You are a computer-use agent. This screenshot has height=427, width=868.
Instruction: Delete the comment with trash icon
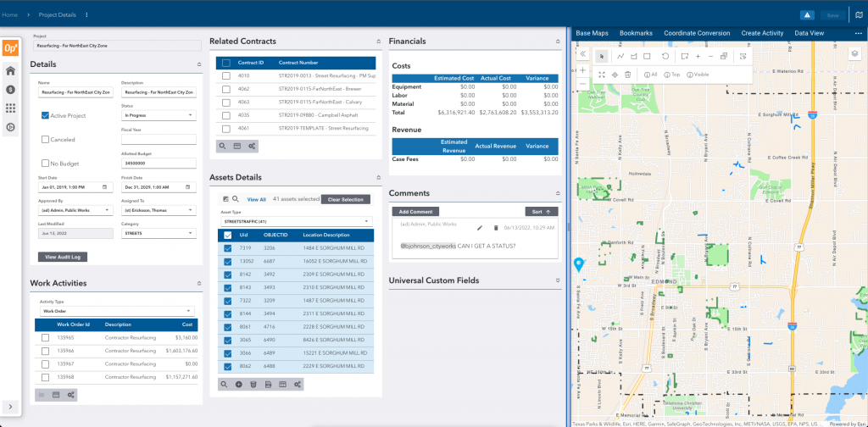tap(496, 228)
